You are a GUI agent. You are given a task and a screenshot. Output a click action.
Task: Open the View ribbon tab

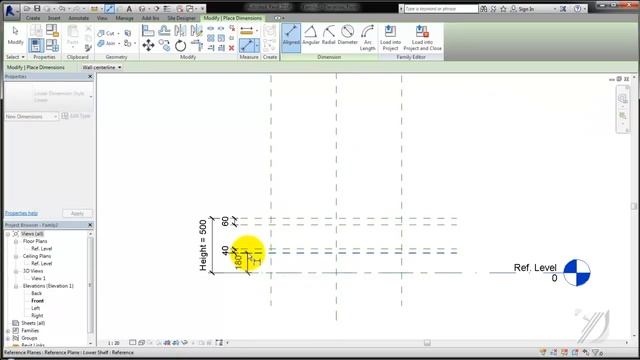pos(102,18)
